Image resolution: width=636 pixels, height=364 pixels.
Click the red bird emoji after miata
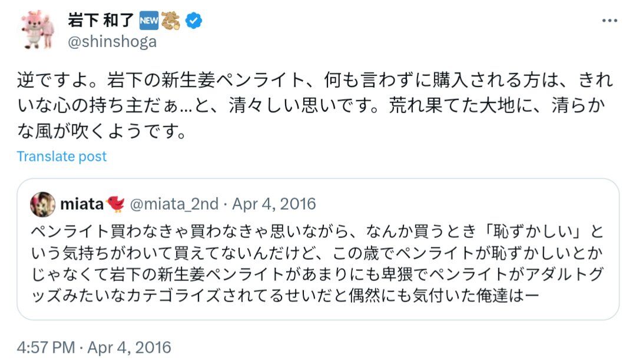pyautogui.click(x=115, y=204)
